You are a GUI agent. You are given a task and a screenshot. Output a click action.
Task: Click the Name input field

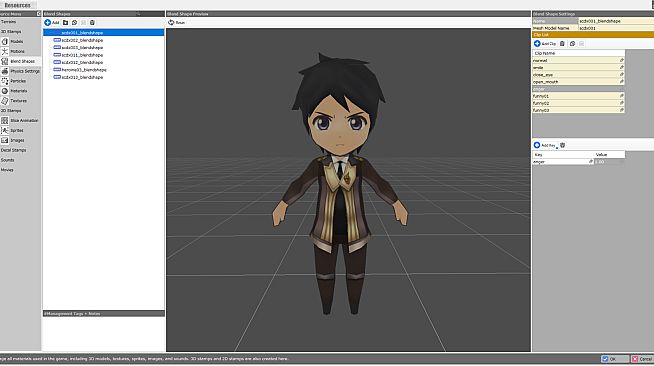(616, 21)
